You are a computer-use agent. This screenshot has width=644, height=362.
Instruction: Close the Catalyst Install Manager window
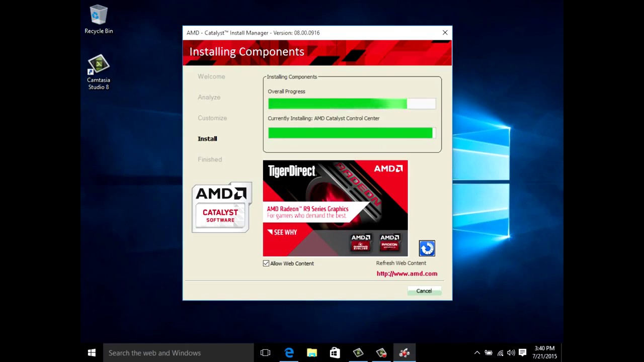click(x=445, y=33)
